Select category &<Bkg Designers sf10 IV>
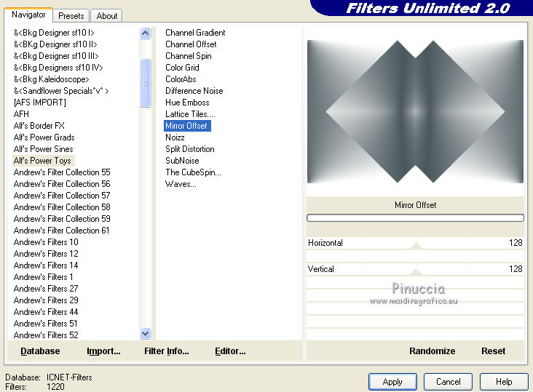The image size is (533, 392). (58, 68)
